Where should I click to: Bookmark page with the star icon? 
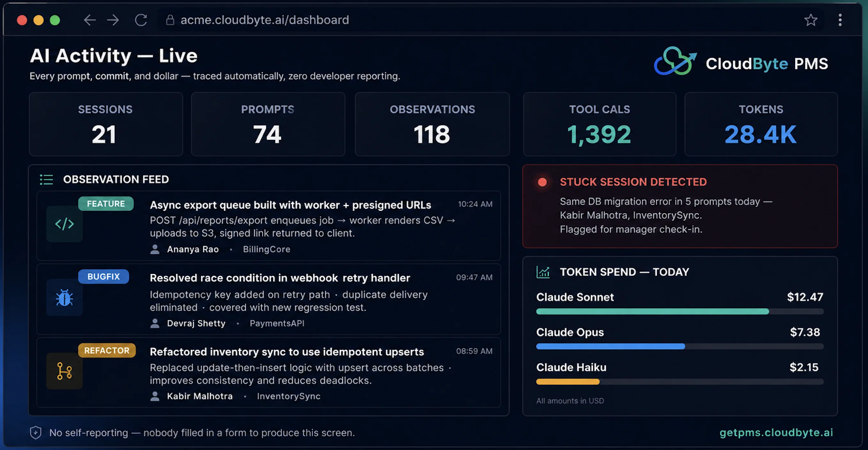point(811,20)
